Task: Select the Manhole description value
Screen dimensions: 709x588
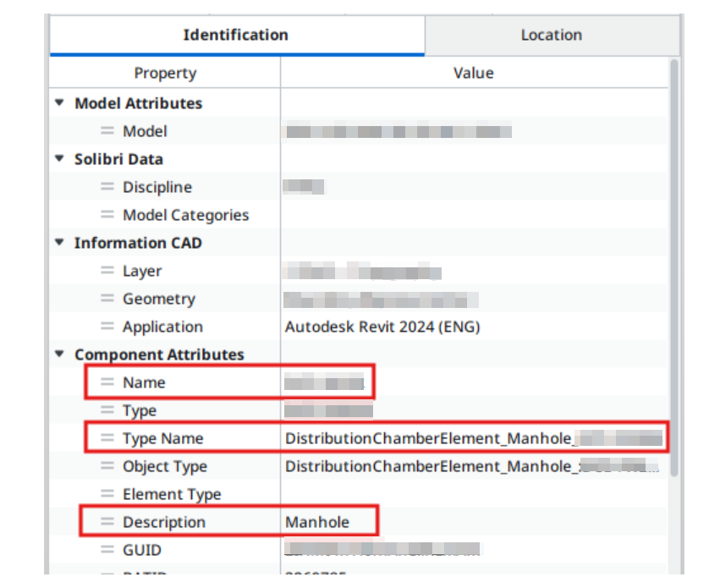Action: coord(317,522)
